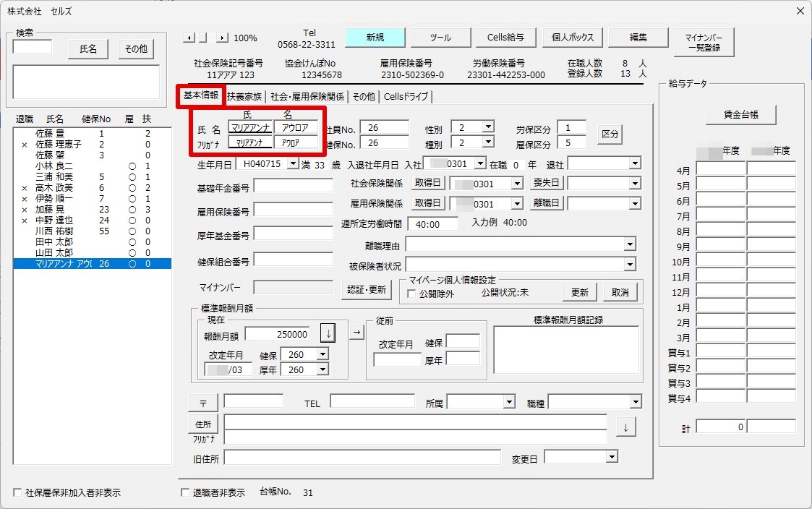
Task: Search by 氏名 button
Action: point(88,48)
